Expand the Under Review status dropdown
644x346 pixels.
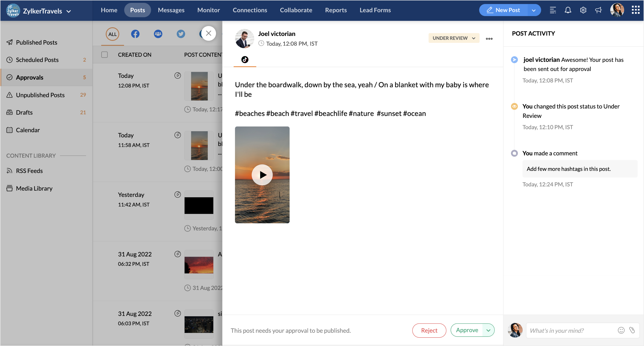click(453, 38)
